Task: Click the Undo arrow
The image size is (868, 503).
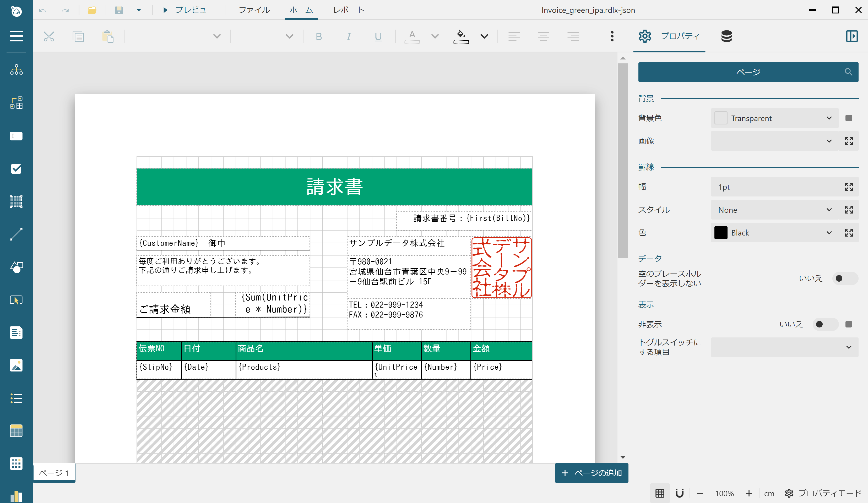Action: 43,10
